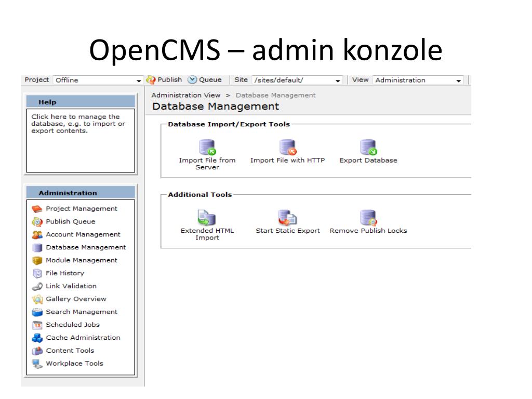Open the Cache Administration text link
The height and width of the screenshot is (399, 532).
click(83, 338)
